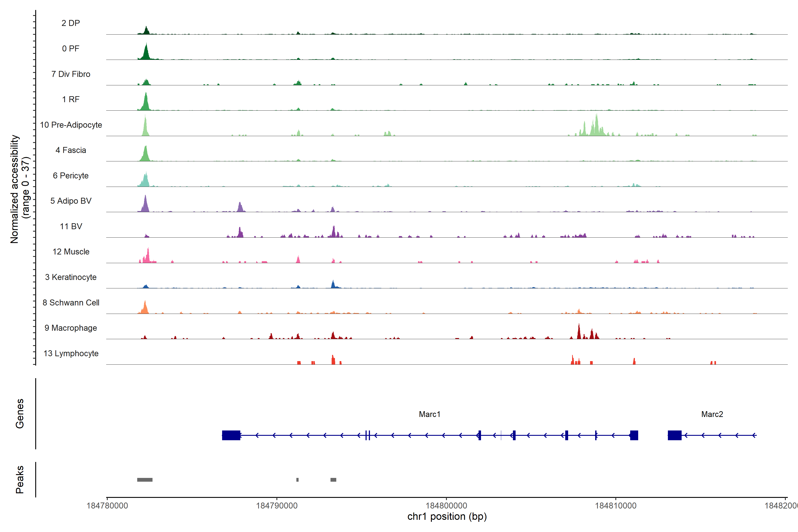The image size is (798, 532).
Task: Click the large Marc1 exon block at left
Action: [x=231, y=435]
